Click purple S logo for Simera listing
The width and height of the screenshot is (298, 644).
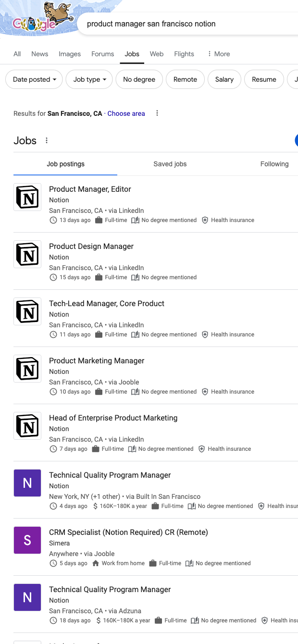[x=27, y=540]
